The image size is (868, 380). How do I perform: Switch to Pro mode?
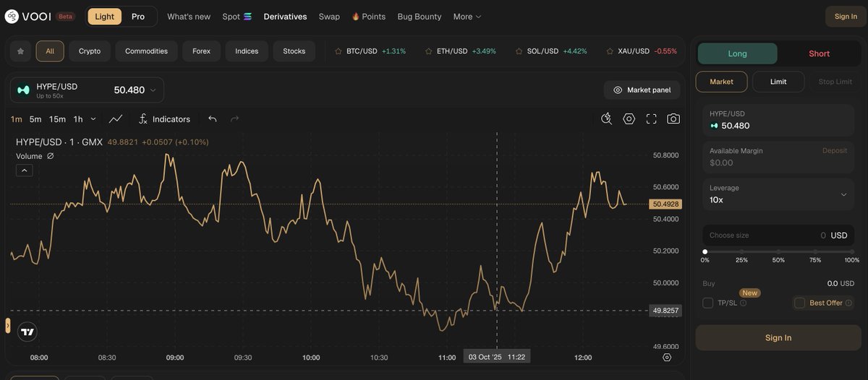(138, 17)
